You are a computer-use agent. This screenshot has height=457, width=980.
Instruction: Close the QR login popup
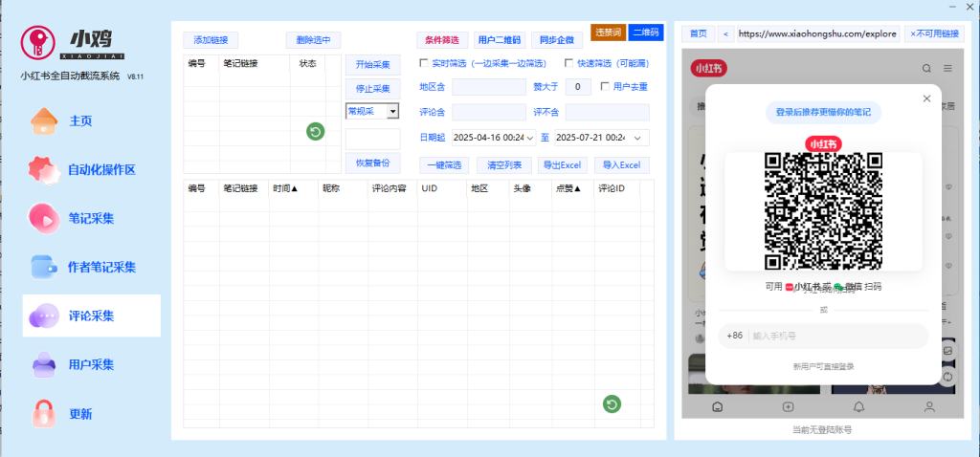pyautogui.click(x=926, y=98)
